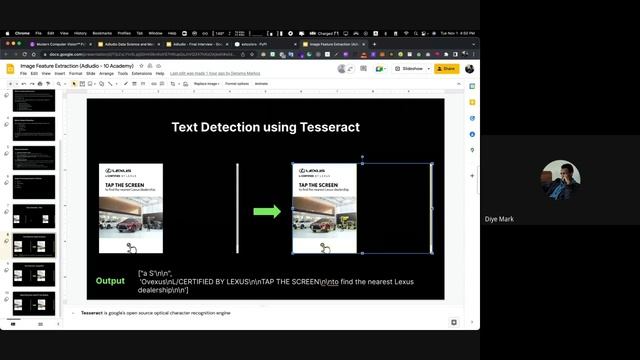Viewport: 640px width, 360px height.
Task: Open the Tasks side panel icon
Action: coord(472,118)
